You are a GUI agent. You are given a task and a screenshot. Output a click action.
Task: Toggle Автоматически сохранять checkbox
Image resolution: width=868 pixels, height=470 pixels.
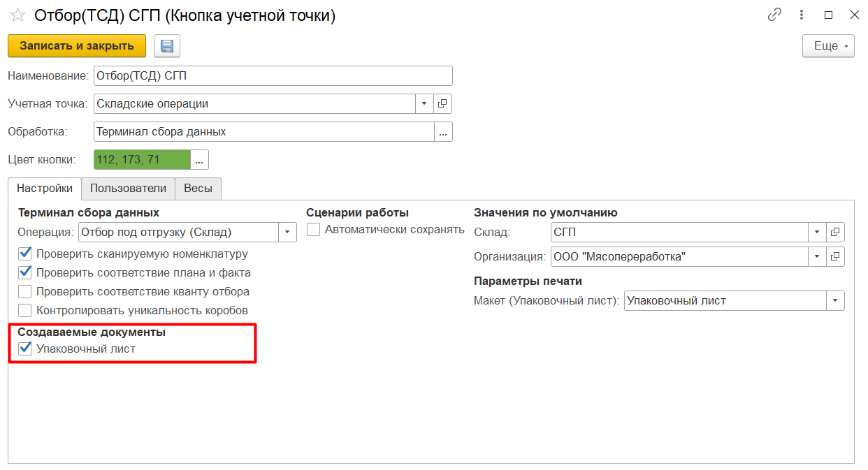pyautogui.click(x=313, y=230)
